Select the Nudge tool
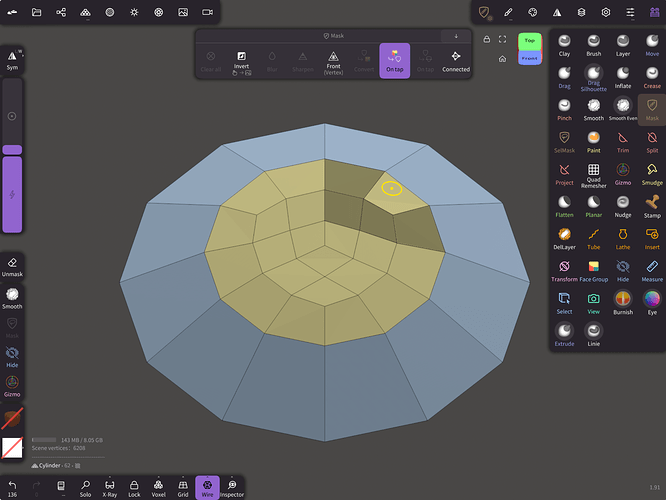 tap(623, 207)
